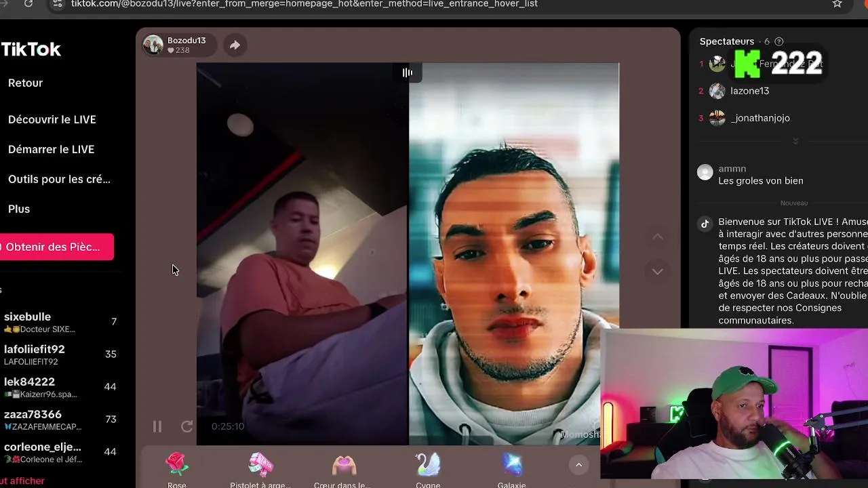Viewport: 868px width, 488px height.
Task: Open corleone_elje's live channel
Action: tap(60, 452)
